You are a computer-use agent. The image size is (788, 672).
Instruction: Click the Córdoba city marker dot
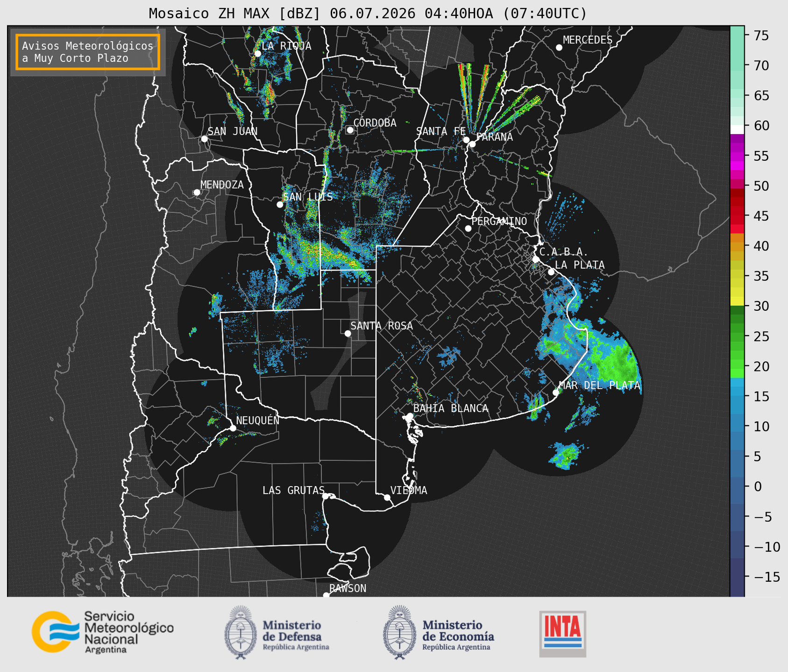coord(350,130)
